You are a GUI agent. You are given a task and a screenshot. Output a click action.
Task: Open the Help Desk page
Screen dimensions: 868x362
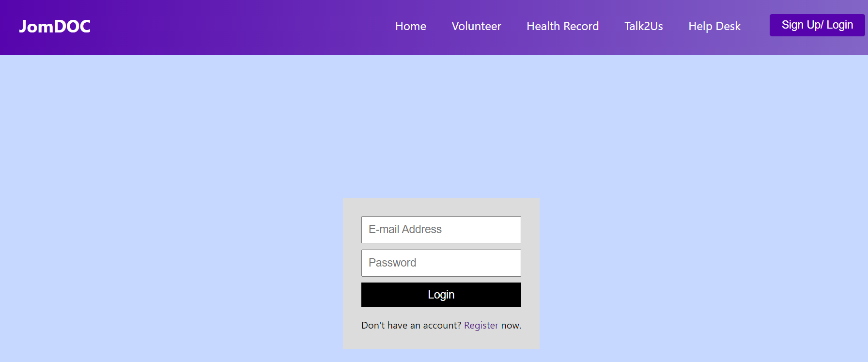pyautogui.click(x=714, y=26)
